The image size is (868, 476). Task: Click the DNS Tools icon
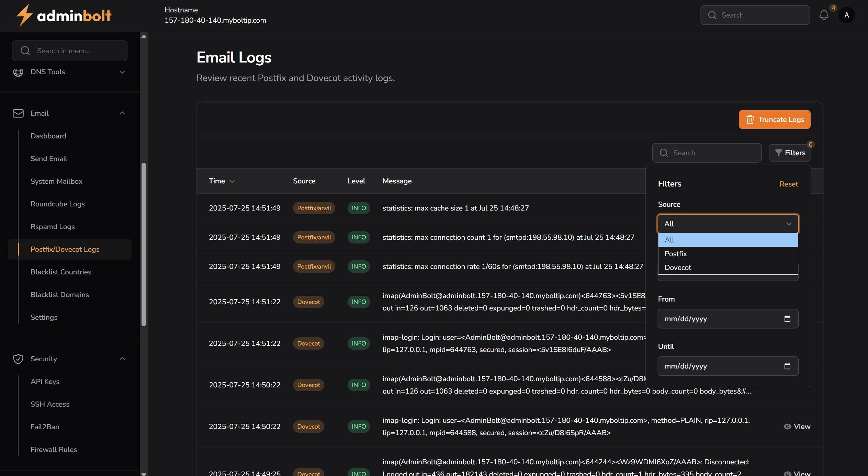(x=18, y=72)
